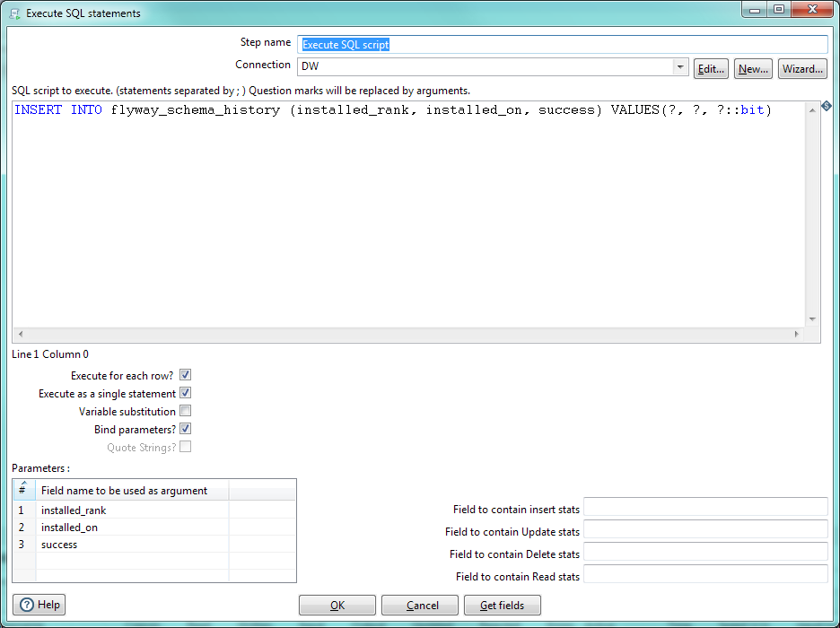840x628 pixels.
Task: Click the blue S diamond beside the SQL editor
Action: pos(827,106)
